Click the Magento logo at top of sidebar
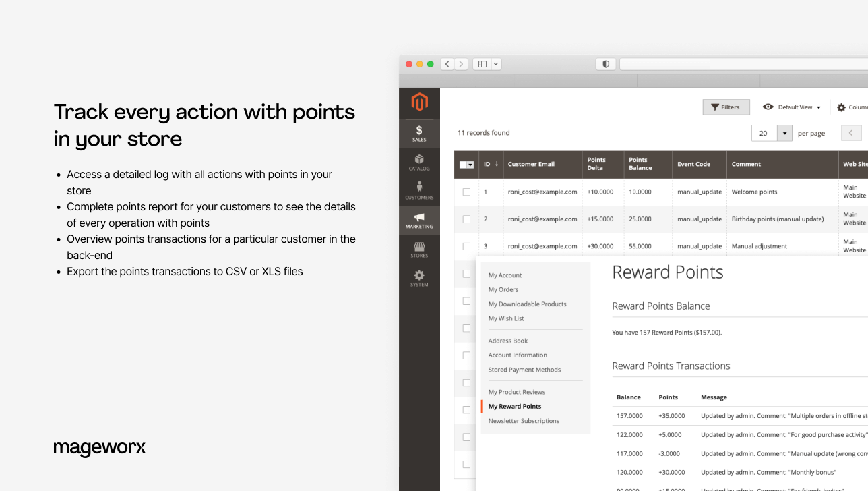Screen dimensions: 868x491 (419, 103)
